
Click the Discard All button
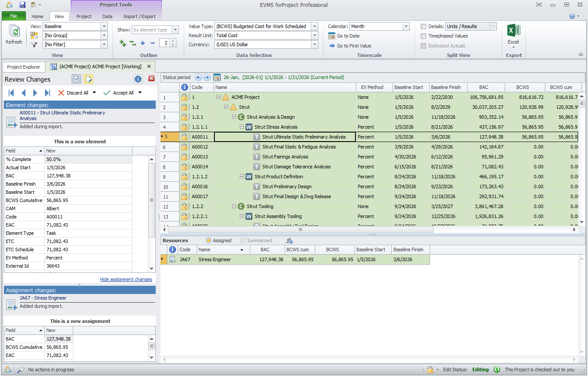[73, 93]
